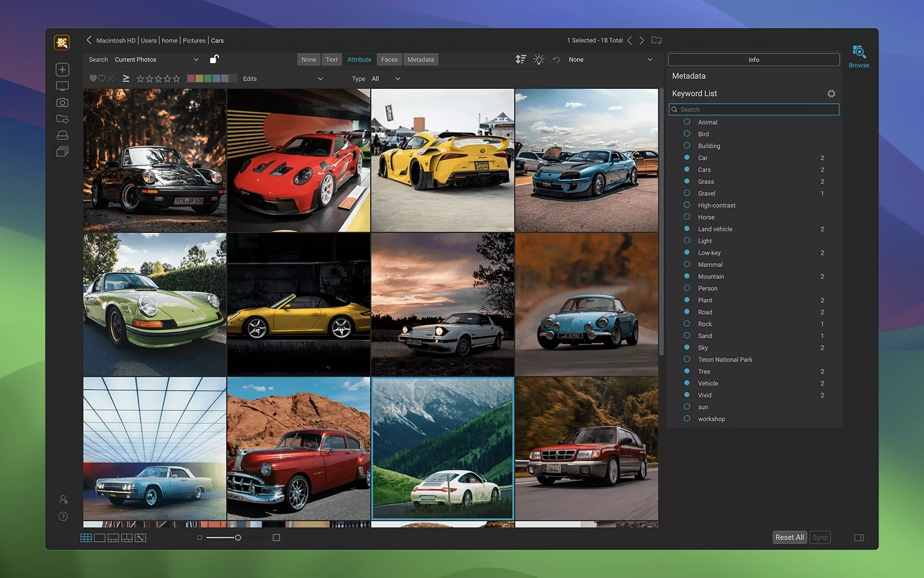Click the camera icon in left sidebar
This screenshot has width=924, height=578.
pyautogui.click(x=62, y=102)
